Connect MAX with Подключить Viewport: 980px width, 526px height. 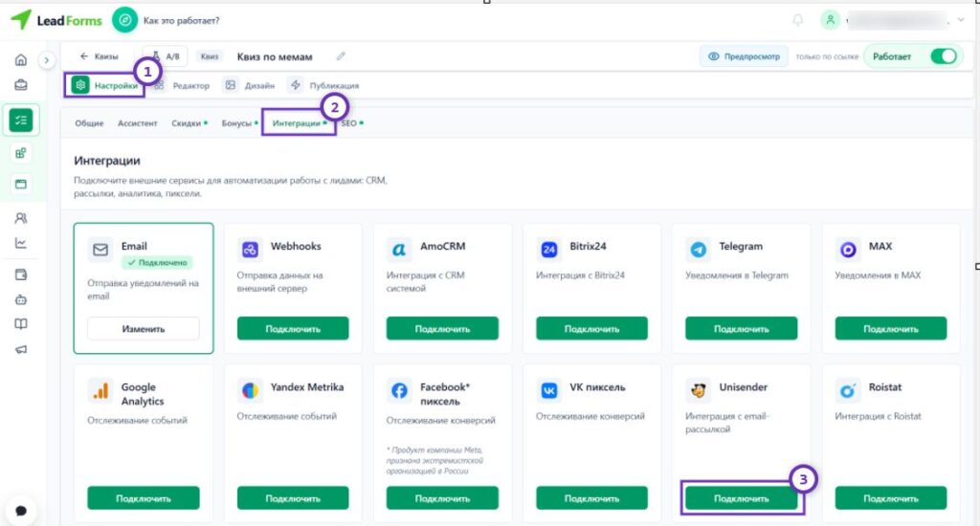[x=891, y=329]
